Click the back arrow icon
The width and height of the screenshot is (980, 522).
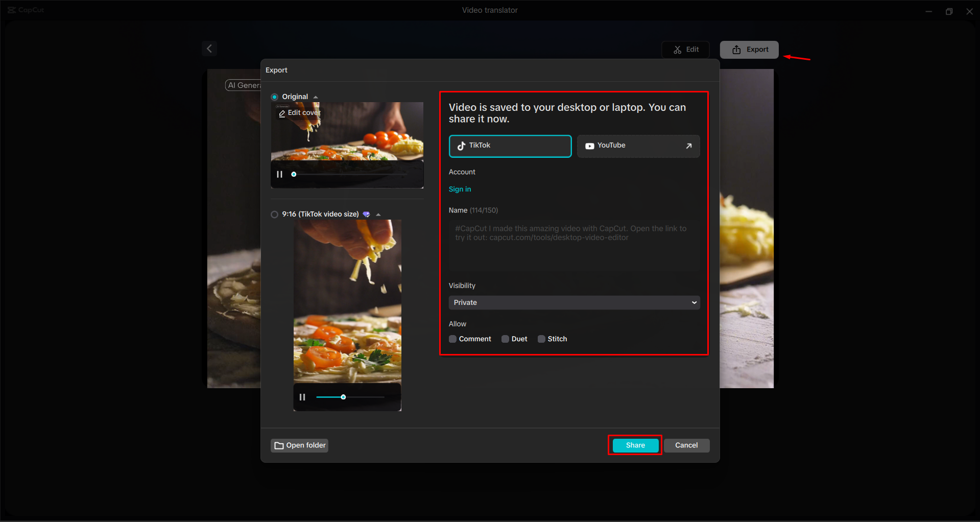[x=209, y=49]
